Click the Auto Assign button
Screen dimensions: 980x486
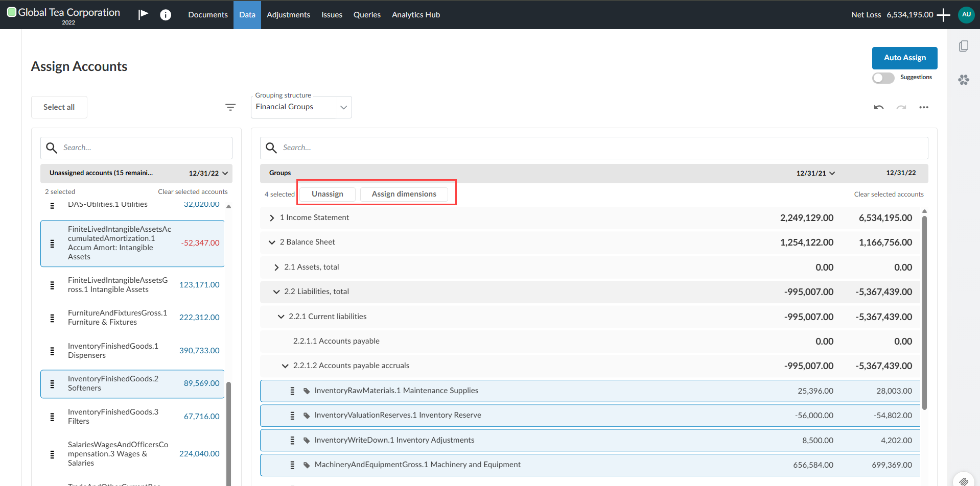(x=904, y=58)
